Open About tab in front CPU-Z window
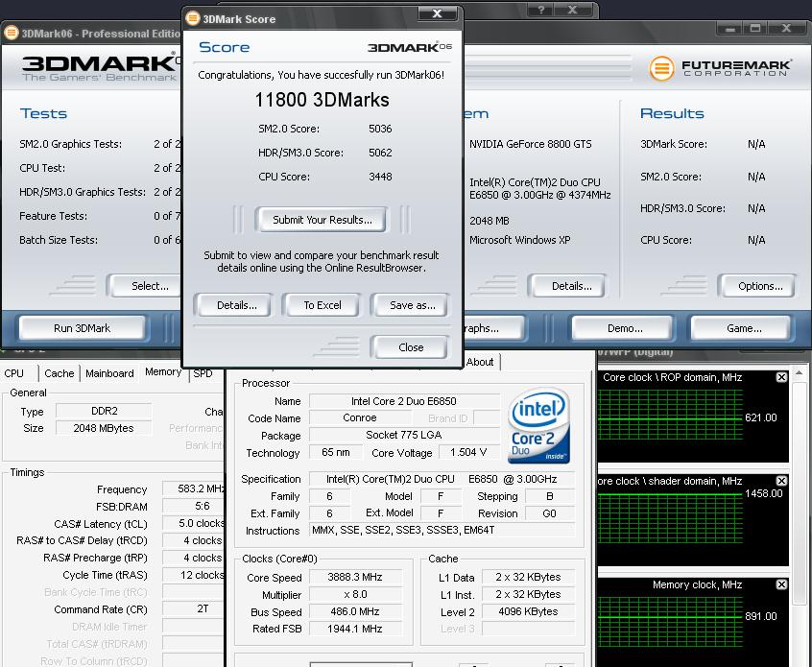The width and height of the screenshot is (812, 667). (480, 362)
